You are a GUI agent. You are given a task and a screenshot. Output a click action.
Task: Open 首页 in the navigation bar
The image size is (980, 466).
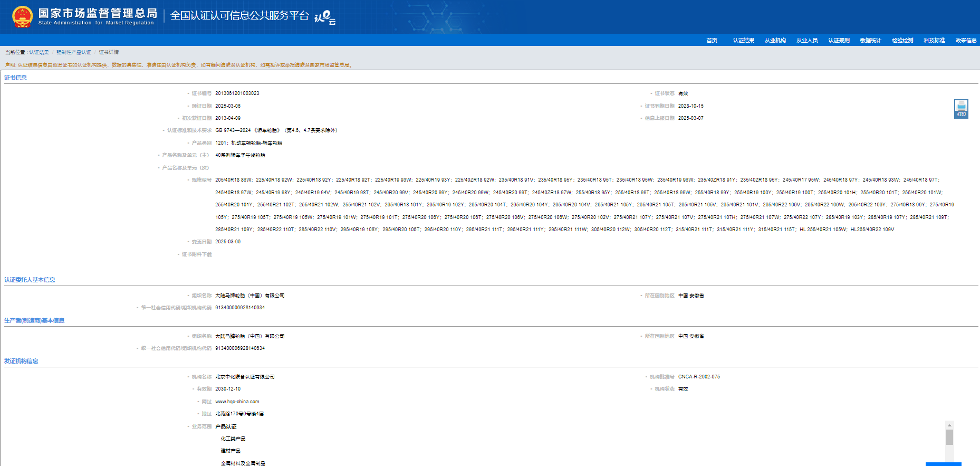[x=712, y=41]
